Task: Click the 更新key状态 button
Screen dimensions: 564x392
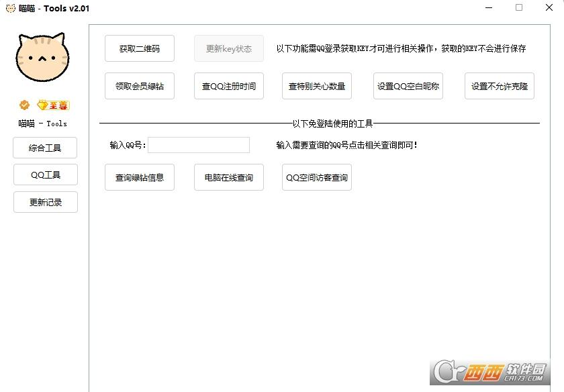Action: [229, 48]
